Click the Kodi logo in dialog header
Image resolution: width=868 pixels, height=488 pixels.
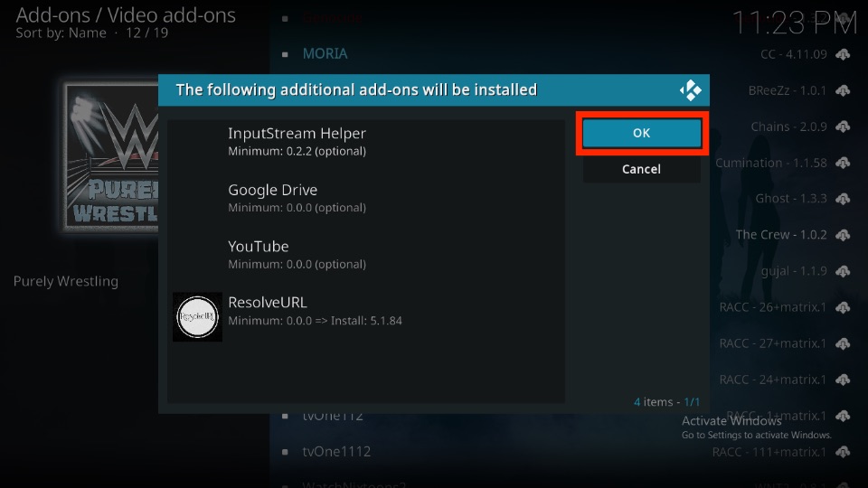coord(690,90)
